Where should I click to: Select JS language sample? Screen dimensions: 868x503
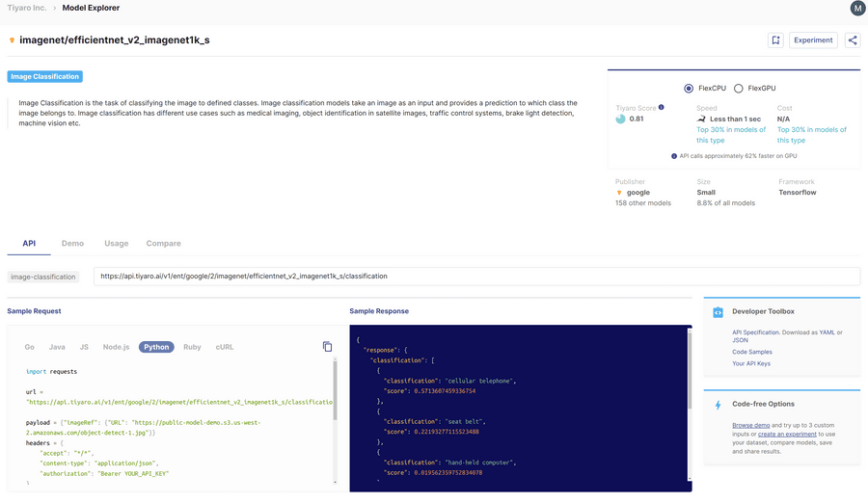coord(84,347)
